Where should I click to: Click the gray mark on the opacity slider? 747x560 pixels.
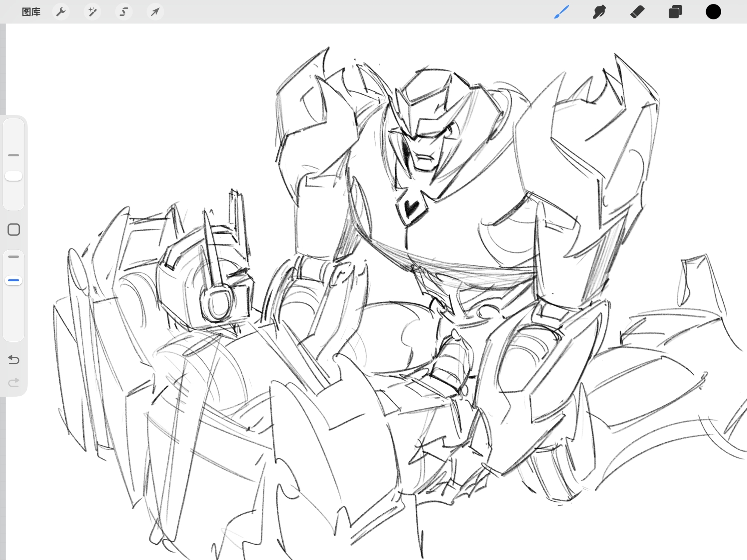[x=14, y=257]
